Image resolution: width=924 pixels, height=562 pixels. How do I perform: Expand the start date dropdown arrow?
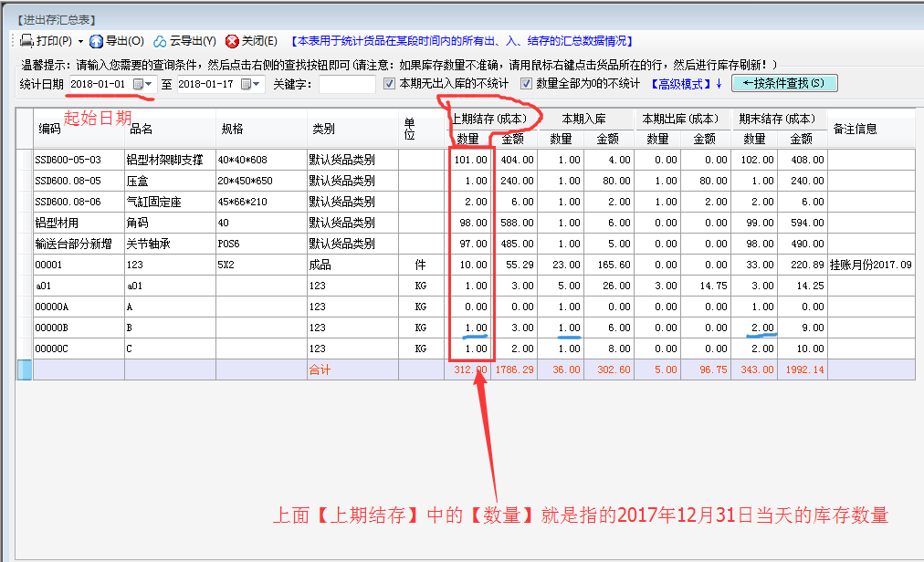tap(150, 84)
